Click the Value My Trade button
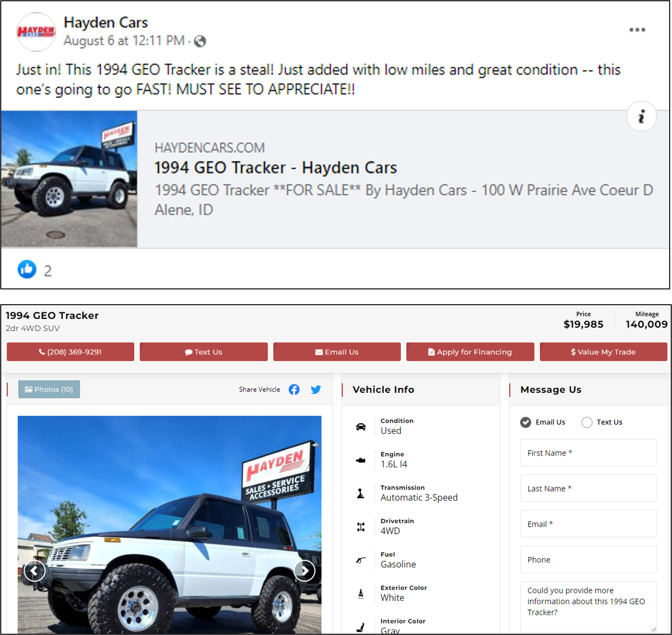The image size is (672, 635). 603,352
